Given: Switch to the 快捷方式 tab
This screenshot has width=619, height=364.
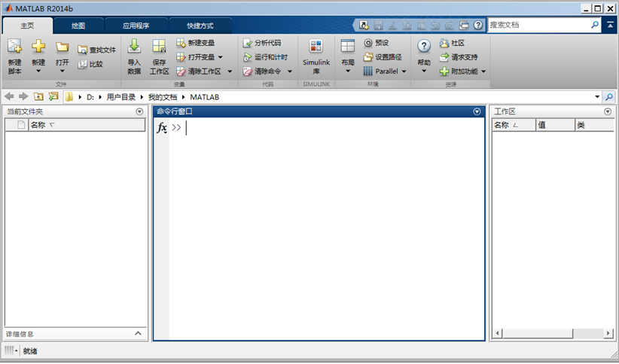Looking at the screenshot, I should click(200, 26).
